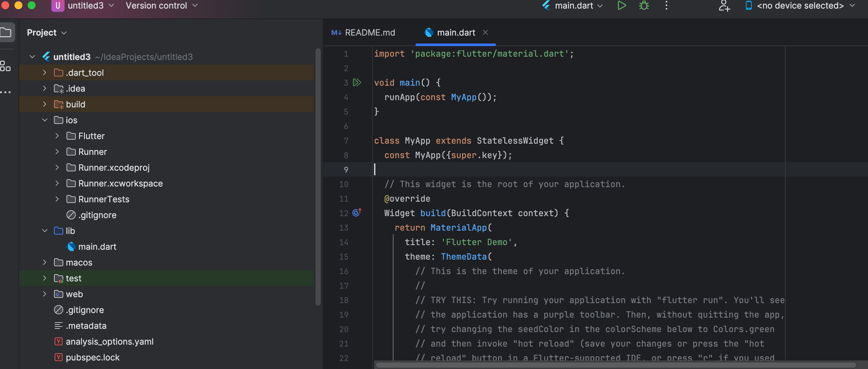Click the Code With Me add-user icon
The width and height of the screenshot is (868, 369).
[724, 6]
